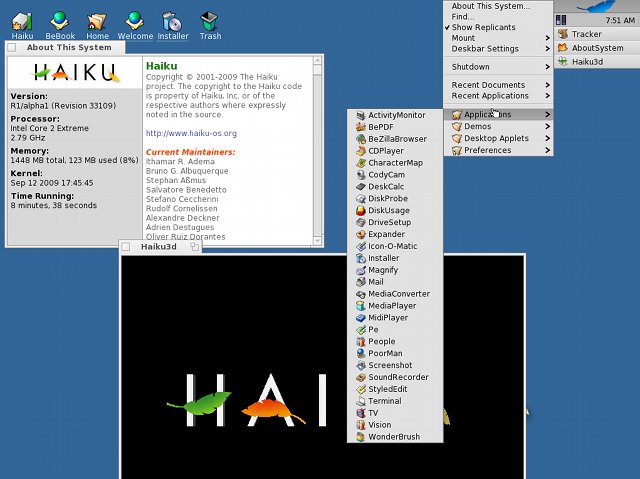
Task: Click the process monitor tray replicant
Action: (x=561, y=20)
